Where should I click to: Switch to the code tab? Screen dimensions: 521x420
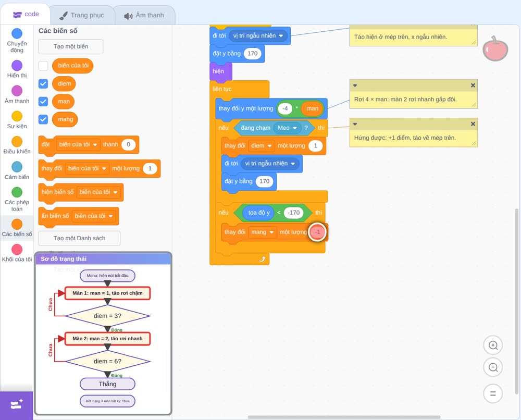26,14
